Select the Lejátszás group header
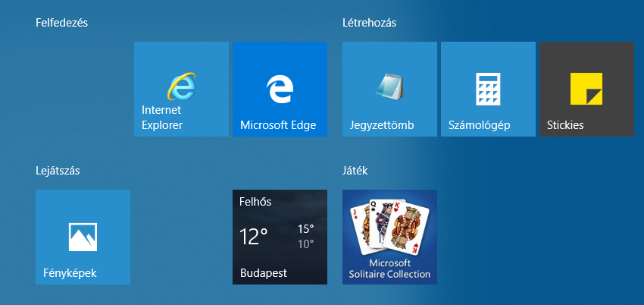 pos(58,171)
